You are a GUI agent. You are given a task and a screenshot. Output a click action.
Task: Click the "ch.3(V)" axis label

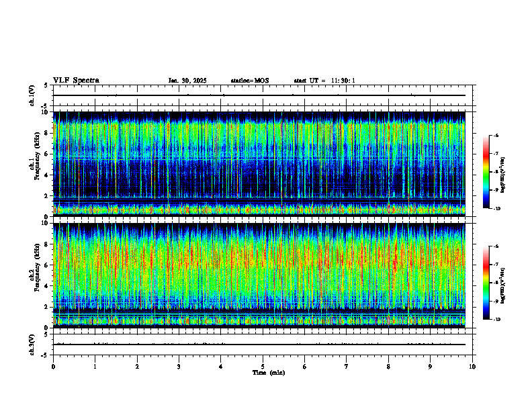point(32,345)
